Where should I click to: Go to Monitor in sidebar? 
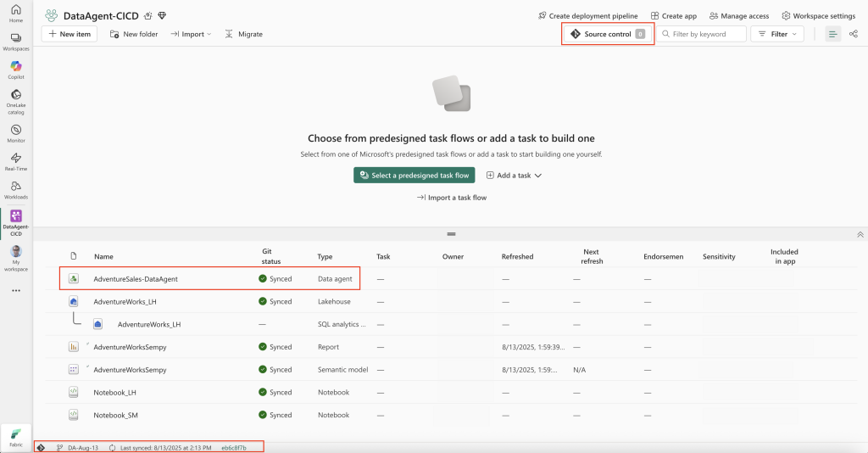point(15,132)
